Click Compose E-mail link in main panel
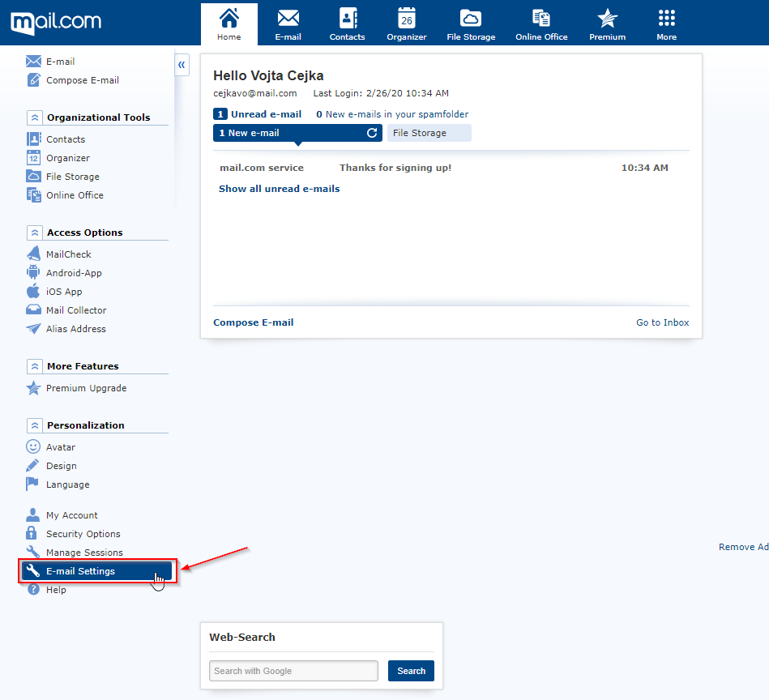The height and width of the screenshot is (700, 769). point(254,322)
